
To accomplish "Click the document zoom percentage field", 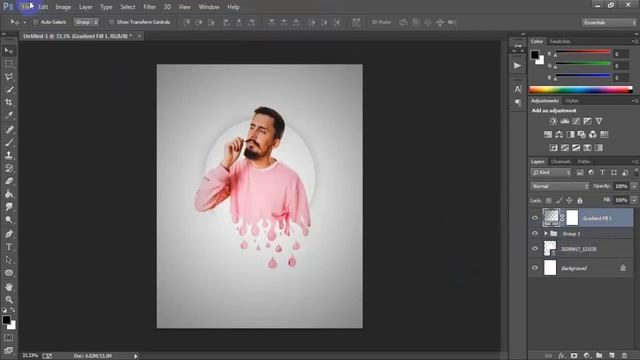I will [30, 356].
